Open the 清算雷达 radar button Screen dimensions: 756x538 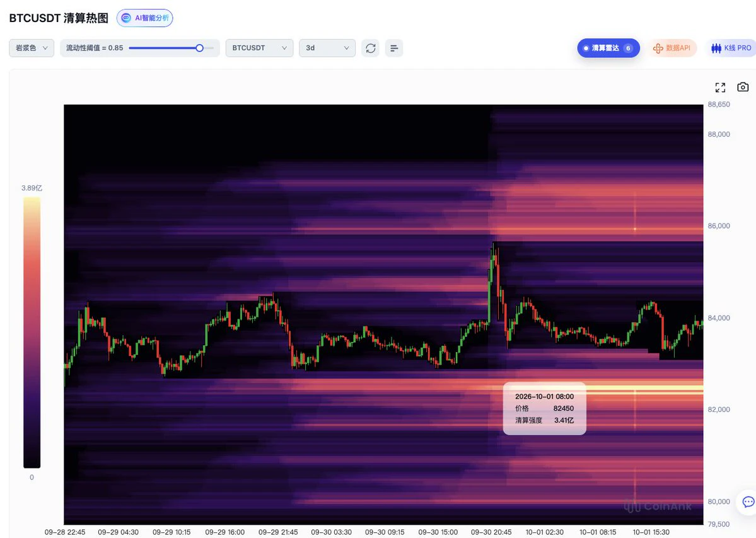(x=608, y=48)
